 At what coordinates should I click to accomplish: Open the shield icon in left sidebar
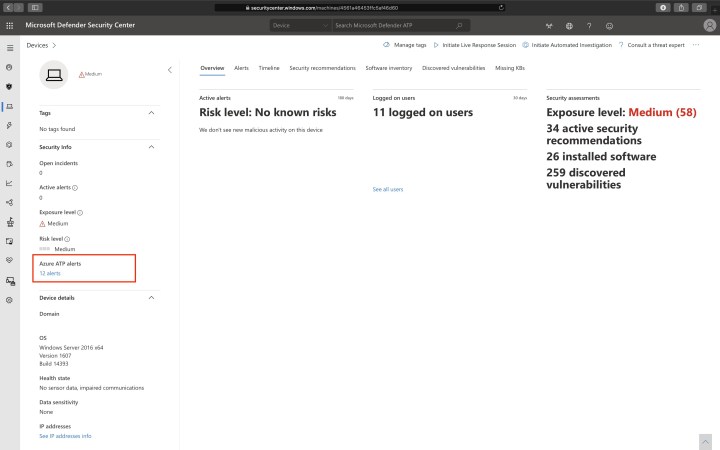pyautogui.click(x=10, y=86)
